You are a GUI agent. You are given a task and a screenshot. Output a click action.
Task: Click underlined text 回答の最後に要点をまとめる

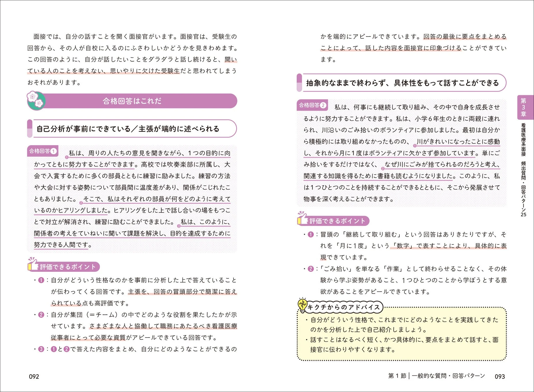(x=465, y=37)
